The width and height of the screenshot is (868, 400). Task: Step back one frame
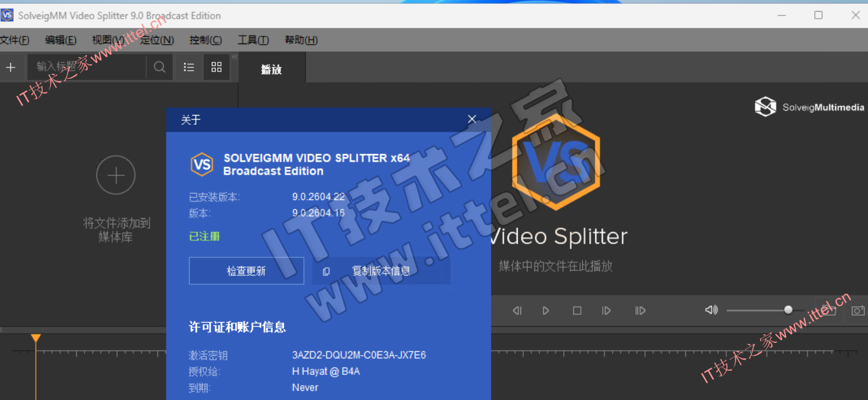(x=517, y=311)
